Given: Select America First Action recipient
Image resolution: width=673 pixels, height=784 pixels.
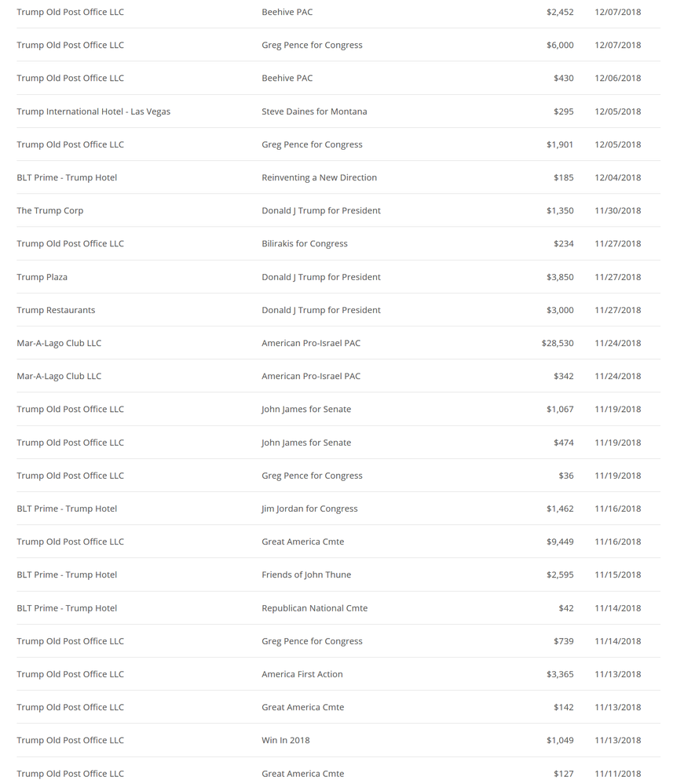Looking at the screenshot, I should pos(302,674).
